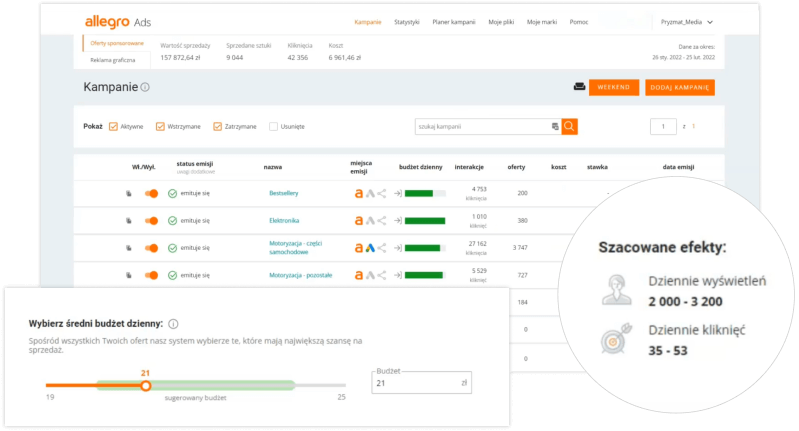The image size is (799, 431).
Task: Click the share icon in Bestsellery row
Action: pyautogui.click(x=382, y=194)
